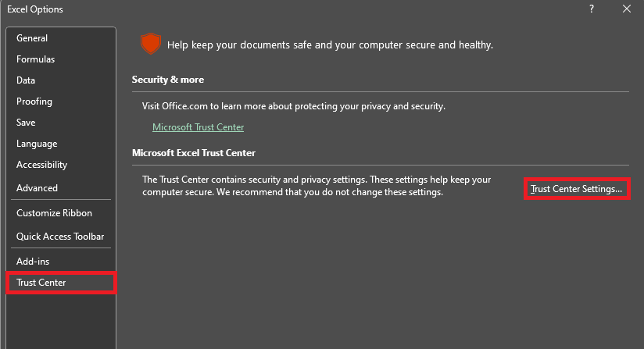Screen dimensions: 644x349
Task: Go to the Data options page
Action: pyautogui.click(x=26, y=80)
